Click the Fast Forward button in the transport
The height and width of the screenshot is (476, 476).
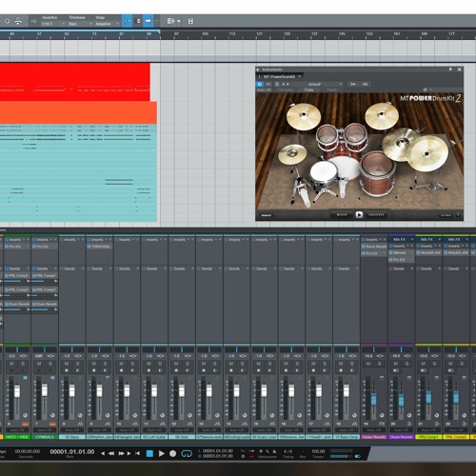(121, 454)
